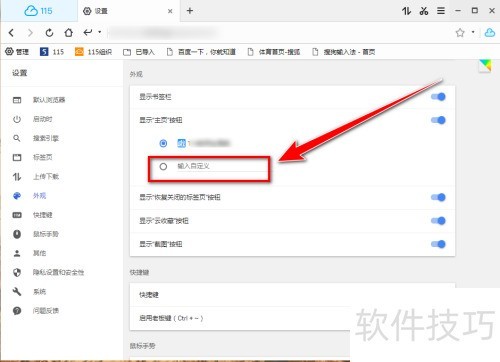This screenshot has height=362, width=500.
Task: Click the transfer arrows icon beside 上传下载
Action: click(17, 176)
